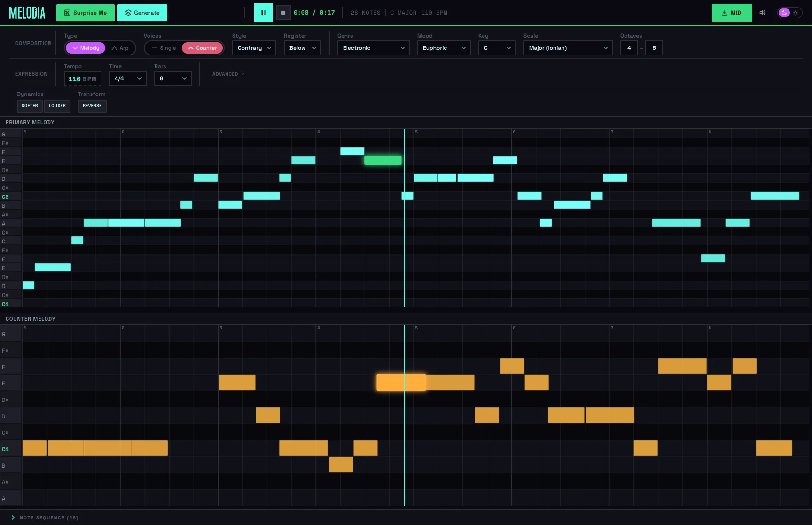The image size is (812, 525).
Task: Click the Louder dynamics button
Action: 57,106
